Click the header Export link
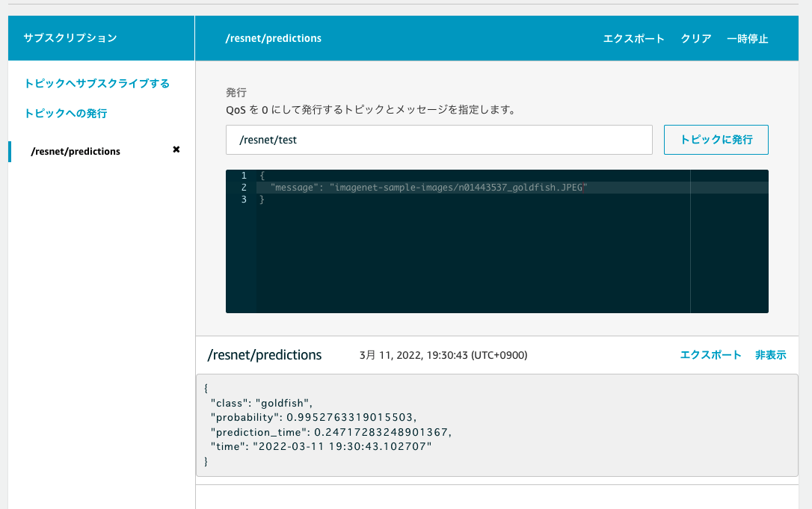The height and width of the screenshot is (509, 812). click(x=633, y=39)
